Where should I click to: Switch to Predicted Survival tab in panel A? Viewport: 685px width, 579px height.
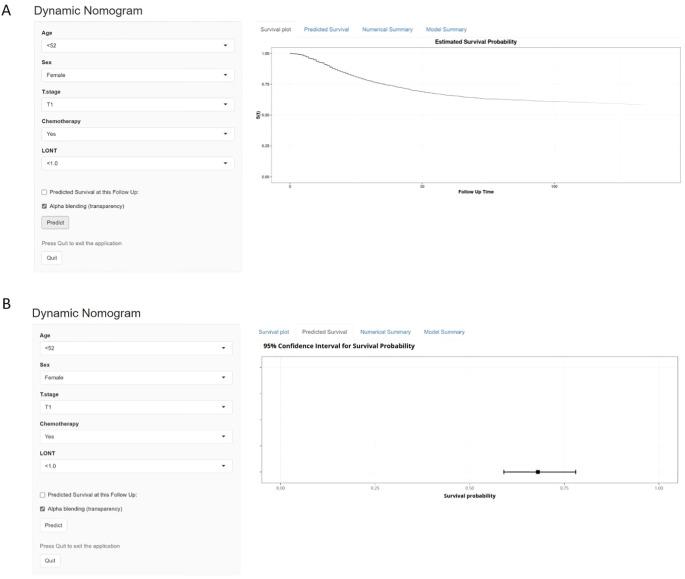326,30
